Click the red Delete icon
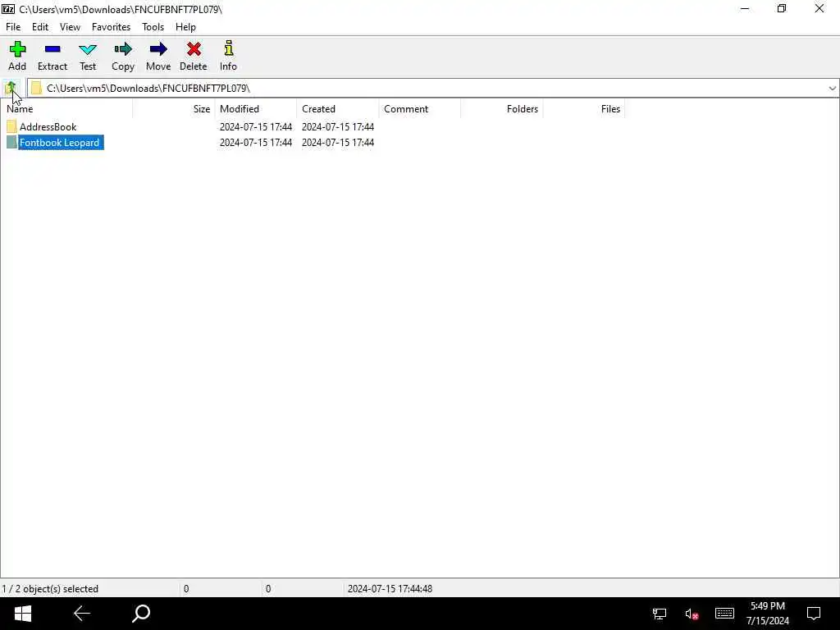This screenshot has width=840, height=630. pos(194,50)
